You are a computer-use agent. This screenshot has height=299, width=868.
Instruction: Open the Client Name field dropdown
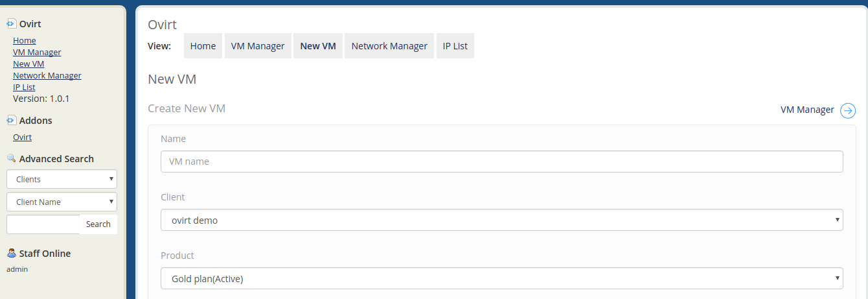coord(62,202)
